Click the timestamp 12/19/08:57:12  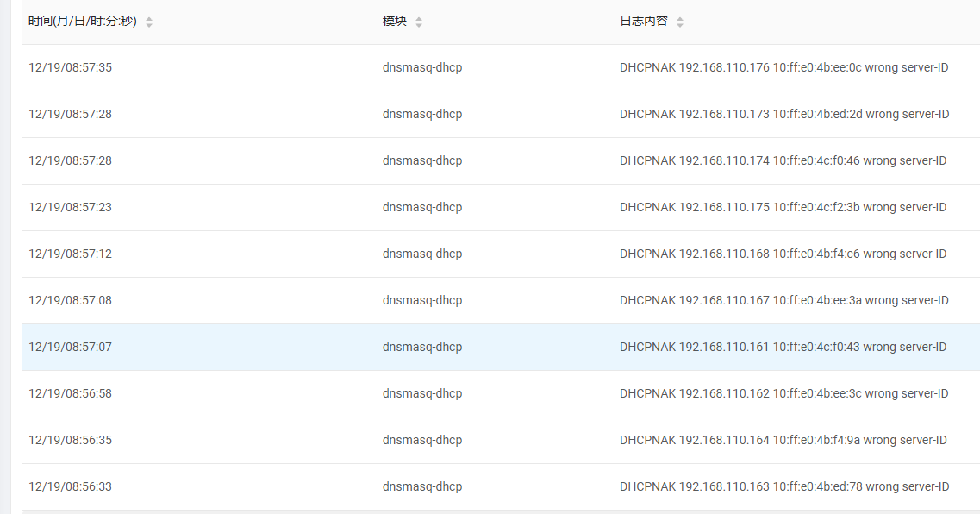tap(70, 254)
